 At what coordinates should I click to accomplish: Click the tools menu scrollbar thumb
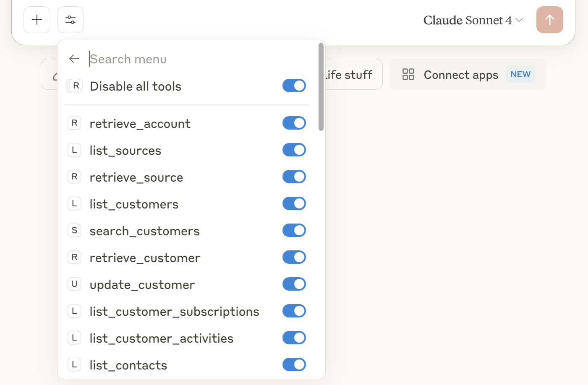(x=321, y=87)
